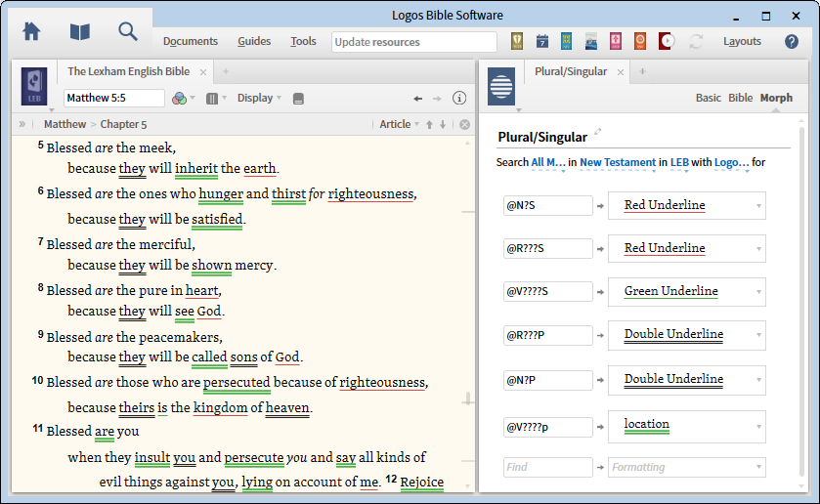Select the Morph search type
Image resolution: width=820 pixels, height=504 pixels.
tap(776, 98)
